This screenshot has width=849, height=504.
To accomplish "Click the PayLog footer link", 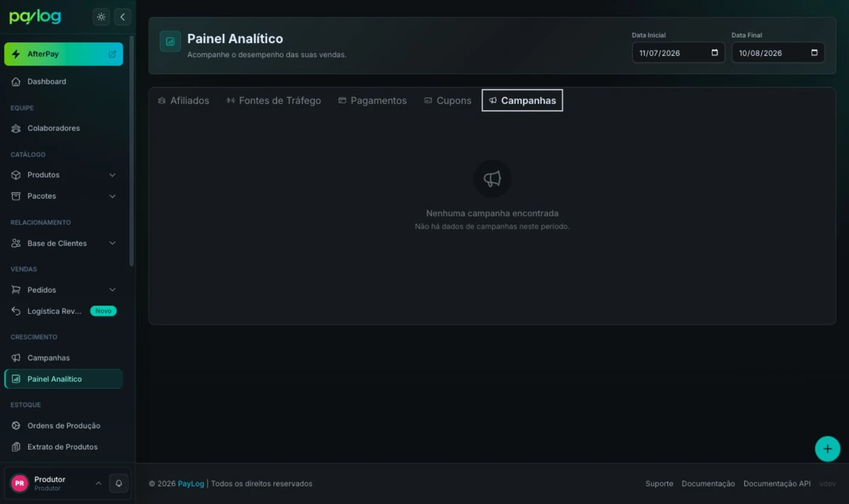I will [191, 483].
